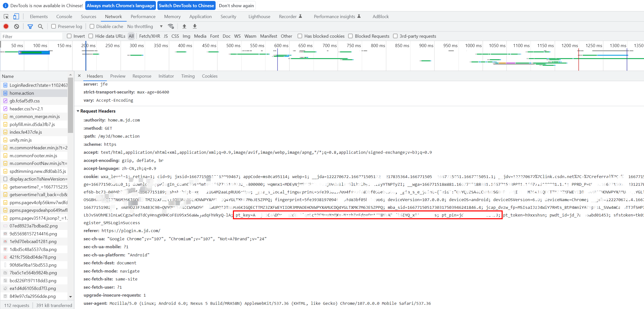Open network conditions wifi icon

pyautogui.click(x=171, y=26)
